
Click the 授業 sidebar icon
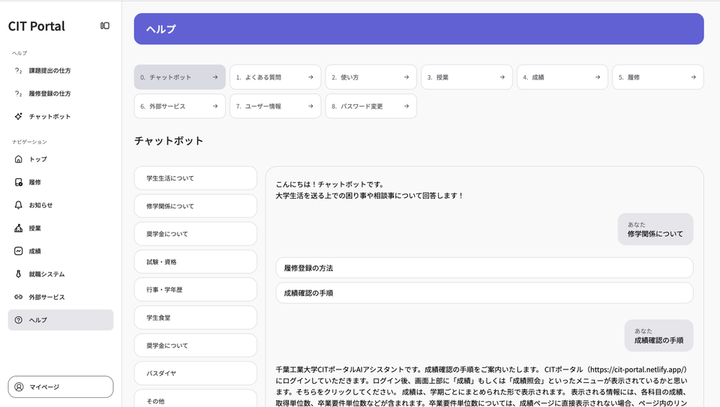coord(19,228)
